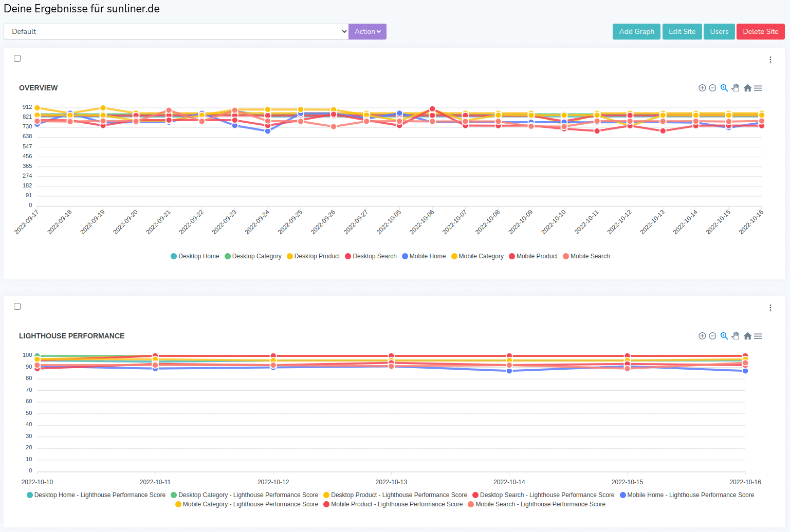Toggle Desktop Product - Lighthouse Performance Score legend
Viewport: 790px width, 532px height.
coord(395,495)
